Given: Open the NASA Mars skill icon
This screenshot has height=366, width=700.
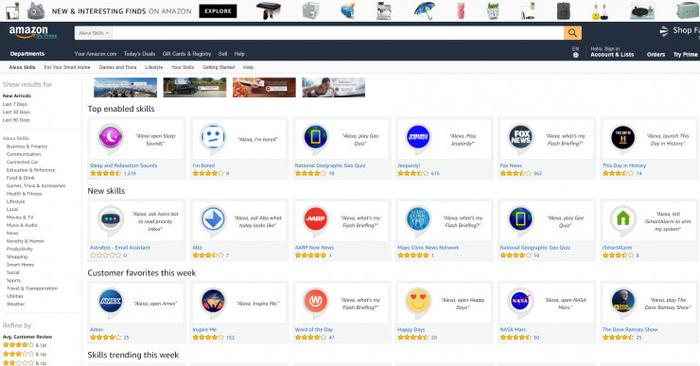Looking at the screenshot, I should (521, 301).
